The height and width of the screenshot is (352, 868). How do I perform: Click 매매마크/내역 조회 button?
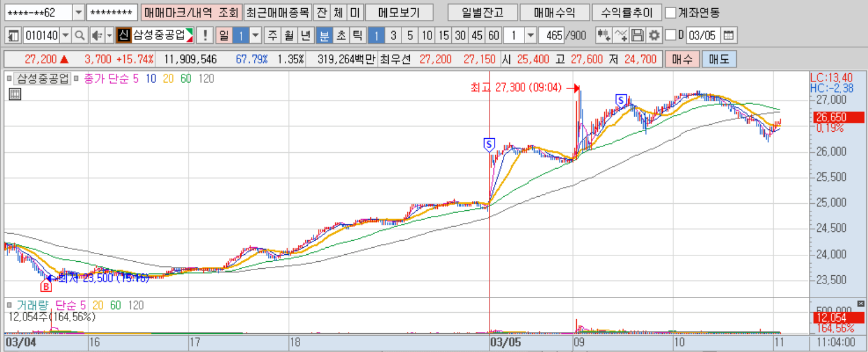[191, 12]
